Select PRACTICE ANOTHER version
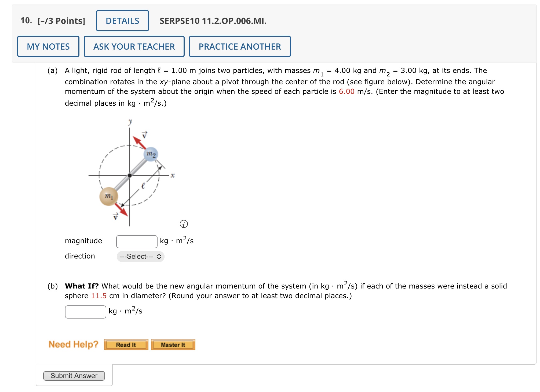Screen dimensions: 540x392 [x=240, y=46]
